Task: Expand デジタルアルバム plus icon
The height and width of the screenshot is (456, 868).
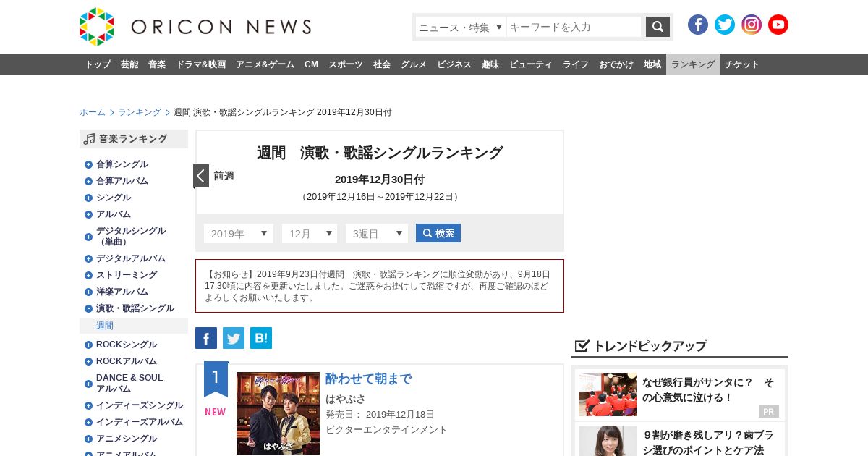Action: point(88,258)
